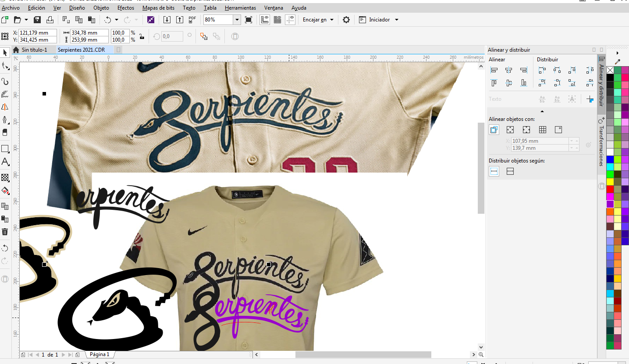Distribute objects to bottom edges
Image resolution: width=629 pixels, height=364 pixels.
tap(572, 83)
